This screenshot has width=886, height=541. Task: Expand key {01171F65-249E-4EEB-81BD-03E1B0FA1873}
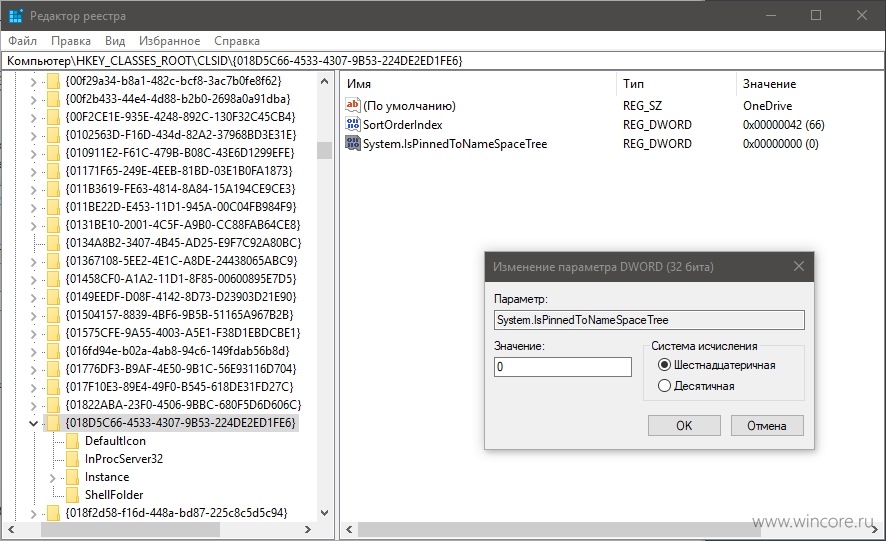(x=33, y=171)
